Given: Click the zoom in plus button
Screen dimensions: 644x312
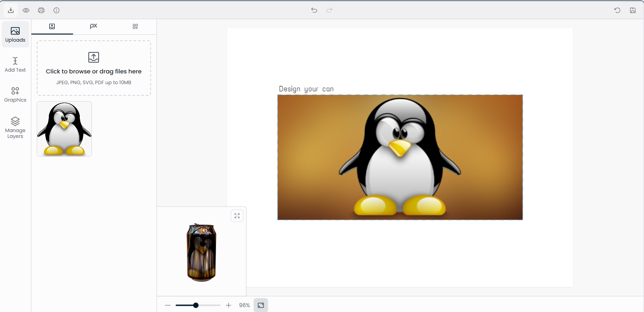Looking at the screenshot, I should 229,305.
